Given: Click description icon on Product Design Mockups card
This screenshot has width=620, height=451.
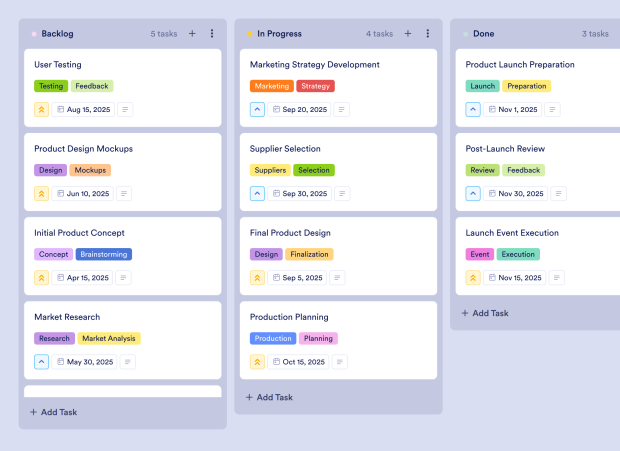Looking at the screenshot, I should tap(126, 193).
